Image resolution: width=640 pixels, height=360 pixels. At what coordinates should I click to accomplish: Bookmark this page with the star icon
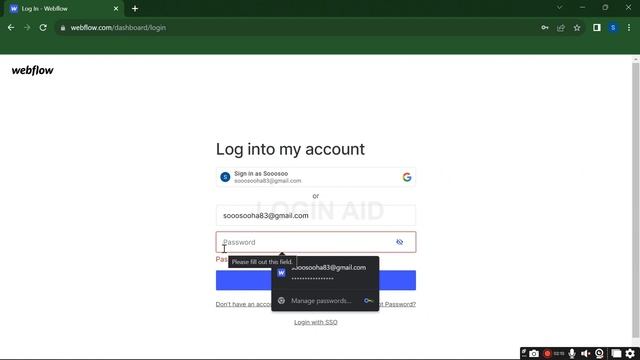tap(577, 28)
